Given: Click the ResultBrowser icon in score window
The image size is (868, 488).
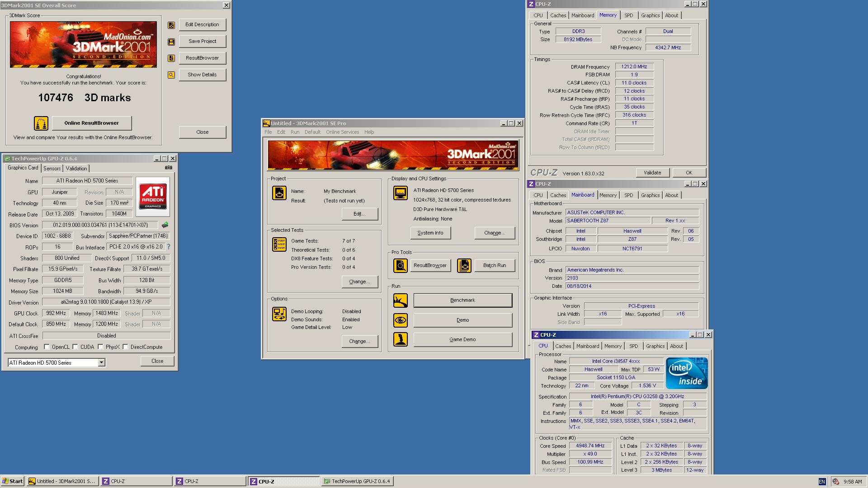Looking at the screenshot, I should point(171,58).
